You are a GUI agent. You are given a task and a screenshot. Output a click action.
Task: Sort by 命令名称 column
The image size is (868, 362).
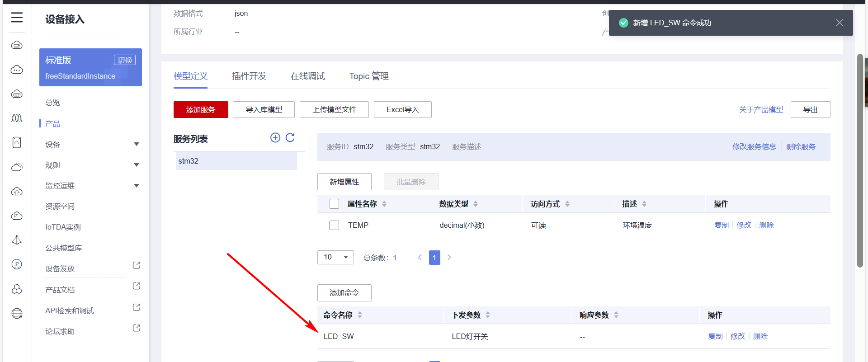pos(360,315)
